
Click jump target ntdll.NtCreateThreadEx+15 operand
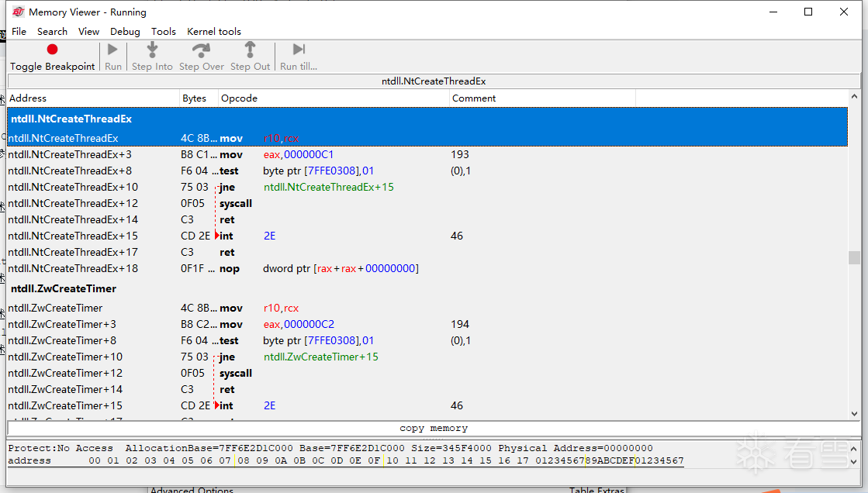point(329,187)
